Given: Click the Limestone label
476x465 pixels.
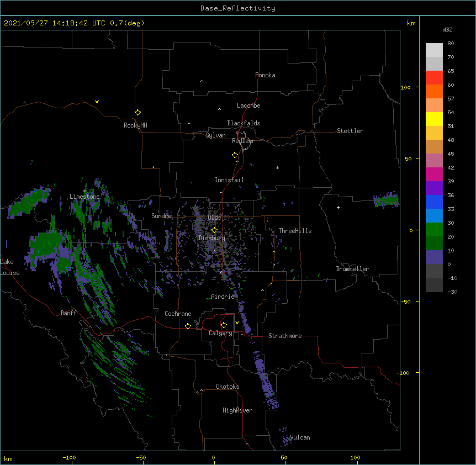Looking at the screenshot, I should (84, 197).
